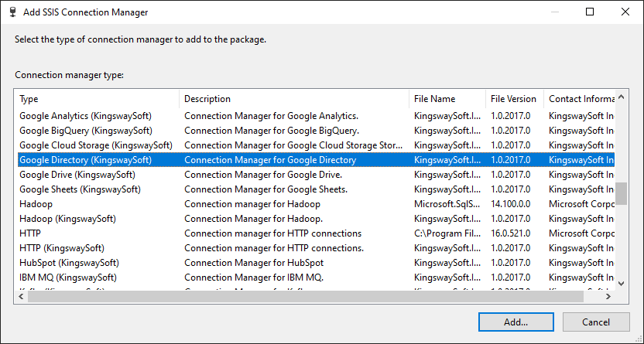Sort by the File Version column header

(x=515, y=99)
